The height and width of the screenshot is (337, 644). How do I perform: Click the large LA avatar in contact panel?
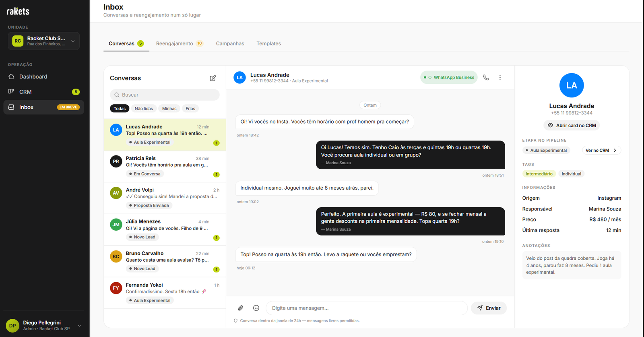tap(572, 85)
